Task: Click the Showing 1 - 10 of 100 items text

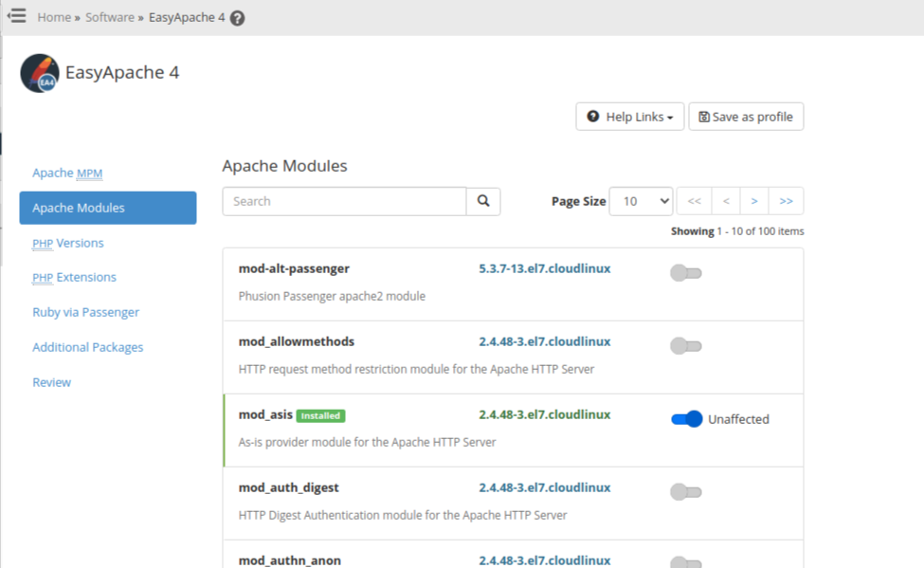Action: (737, 231)
